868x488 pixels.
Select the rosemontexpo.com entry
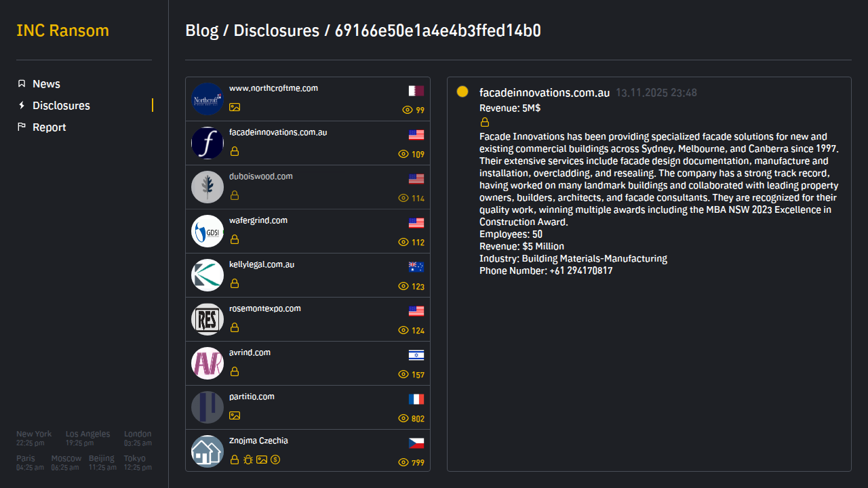tap(264, 308)
